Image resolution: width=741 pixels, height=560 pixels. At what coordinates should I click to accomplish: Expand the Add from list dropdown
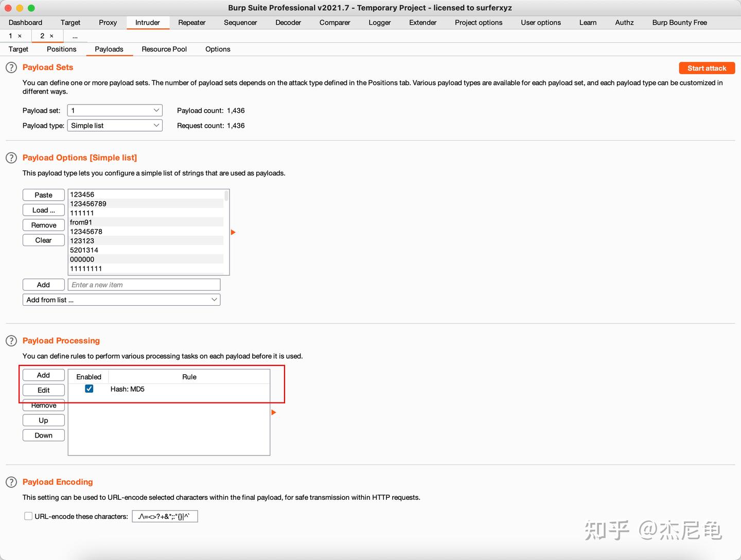121,300
